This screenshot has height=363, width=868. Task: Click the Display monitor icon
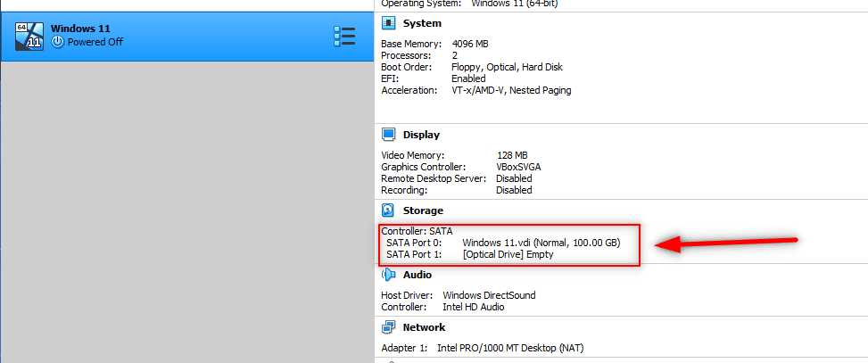pyautogui.click(x=389, y=135)
